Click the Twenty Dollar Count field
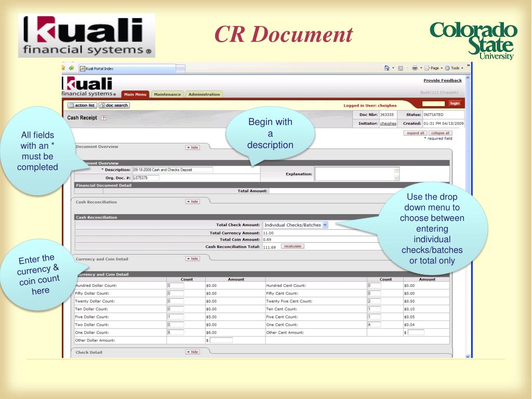Image resolution: width=532 pixels, height=399 pixels. pyautogui.click(x=176, y=301)
